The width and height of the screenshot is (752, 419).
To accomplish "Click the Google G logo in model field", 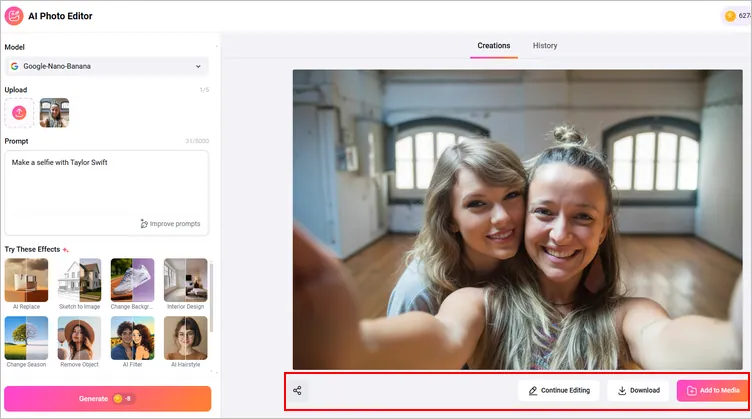I will 15,66.
